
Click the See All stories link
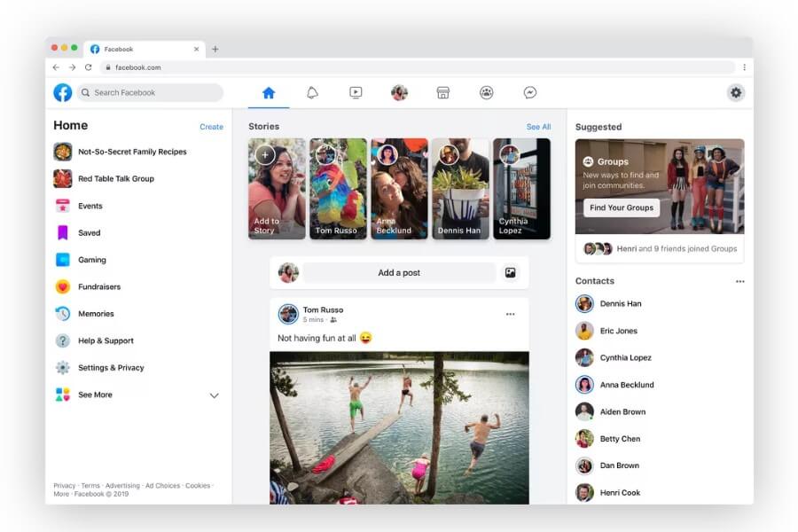pos(538,127)
